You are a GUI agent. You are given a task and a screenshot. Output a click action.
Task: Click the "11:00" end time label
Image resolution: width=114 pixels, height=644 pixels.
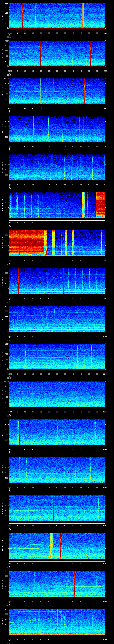105,374
